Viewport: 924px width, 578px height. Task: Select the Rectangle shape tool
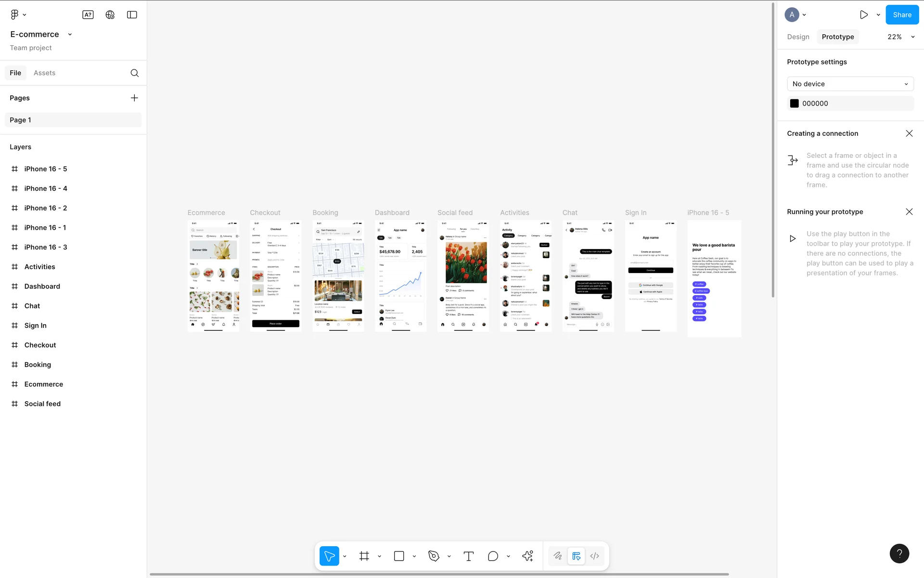tap(399, 556)
